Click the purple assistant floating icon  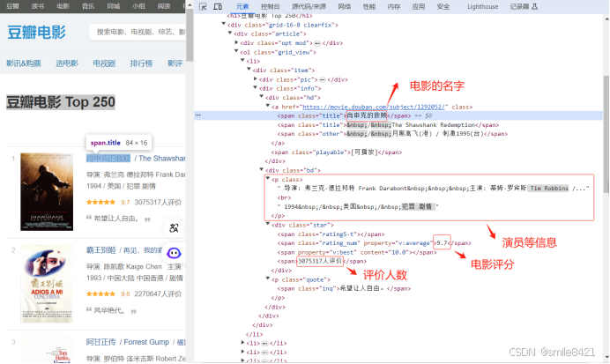pos(174,253)
